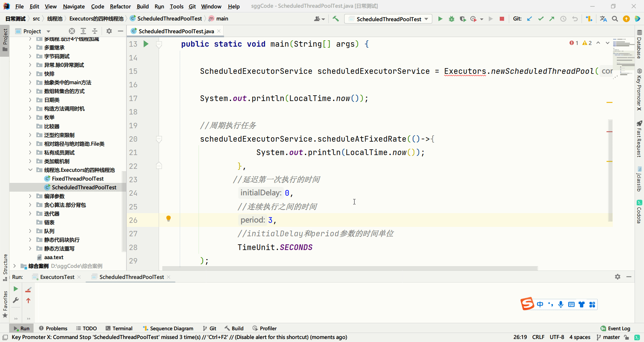This screenshot has width=644, height=342.
Task: Push commits with Git arrow icon
Action: (x=552, y=19)
